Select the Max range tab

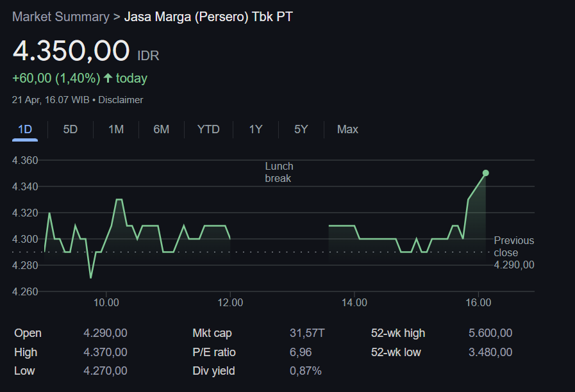point(347,129)
